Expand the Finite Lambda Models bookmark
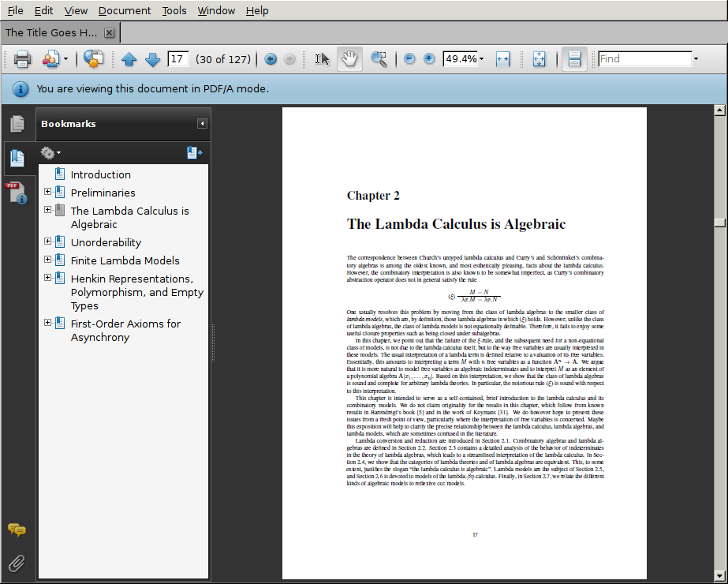The image size is (728, 584). pyautogui.click(x=47, y=260)
